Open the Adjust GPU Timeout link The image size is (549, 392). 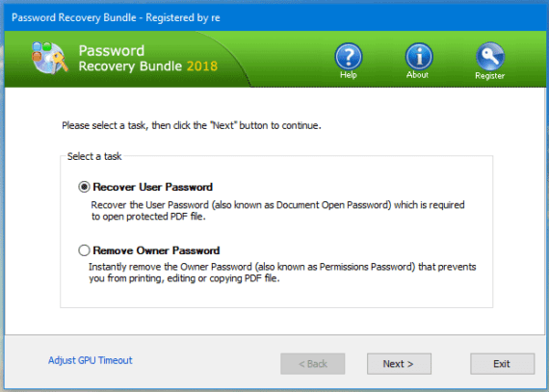(91, 360)
